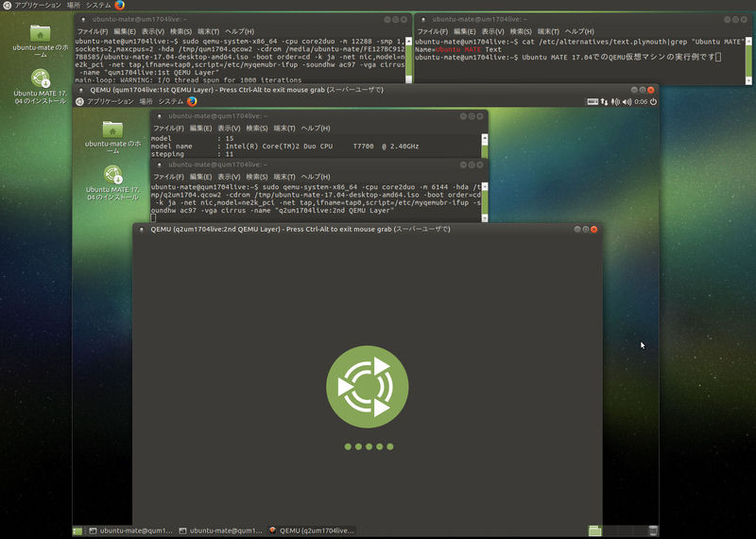This screenshot has height=539, width=756.
Task: Click the red 'Ubuntu MATE' grep match text
Action: coord(458,49)
